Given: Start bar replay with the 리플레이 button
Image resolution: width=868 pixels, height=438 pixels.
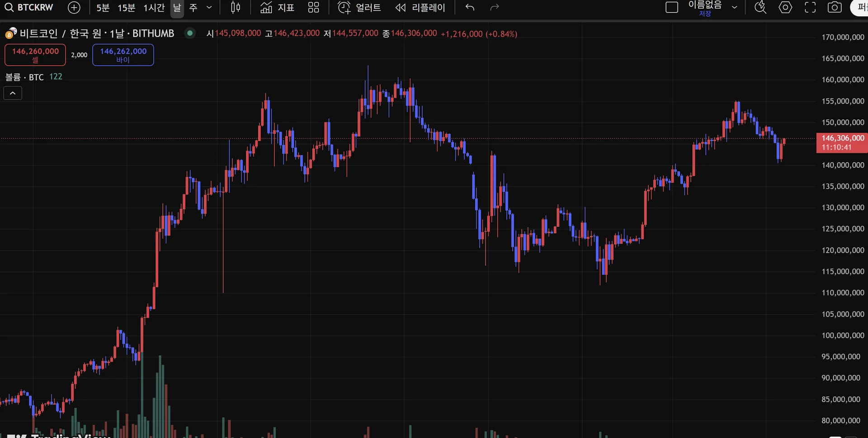Looking at the screenshot, I should pyautogui.click(x=420, y=8).
